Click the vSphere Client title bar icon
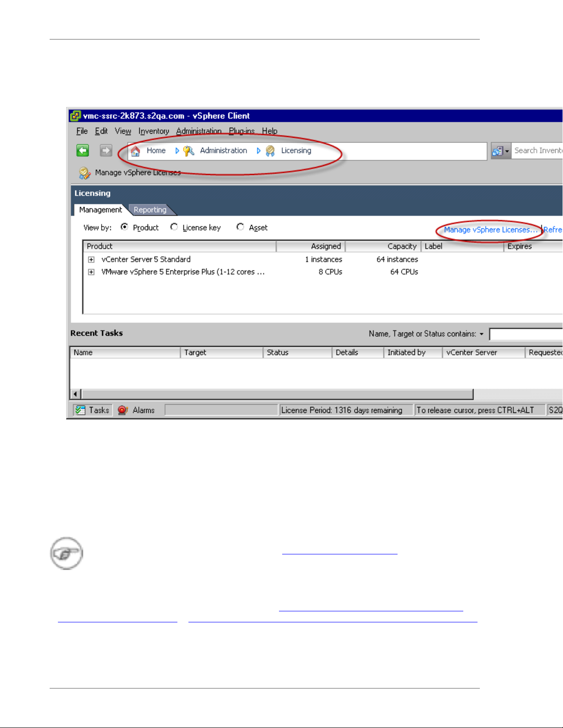The height and width of the screenshot is (728, 563). click(75, 116)
